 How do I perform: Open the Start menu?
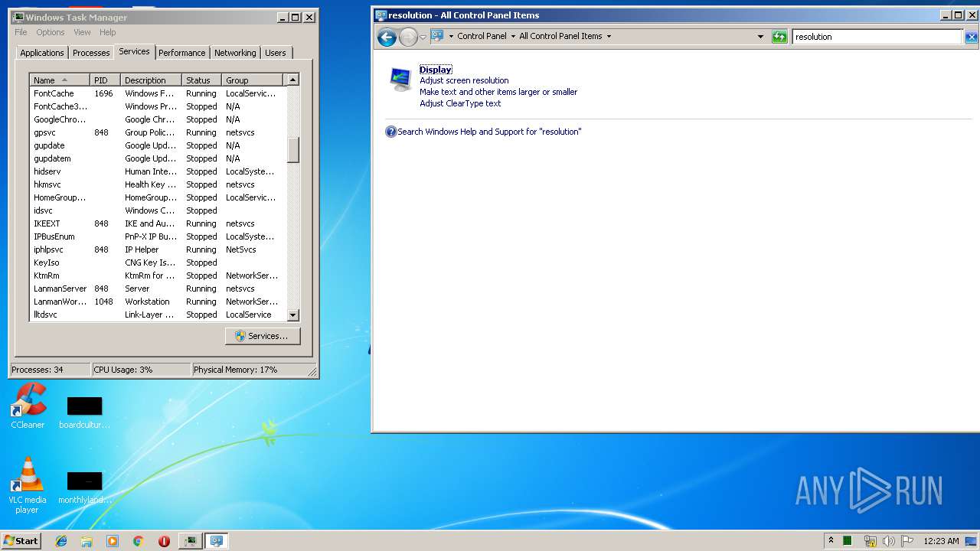tap(21, 541)
